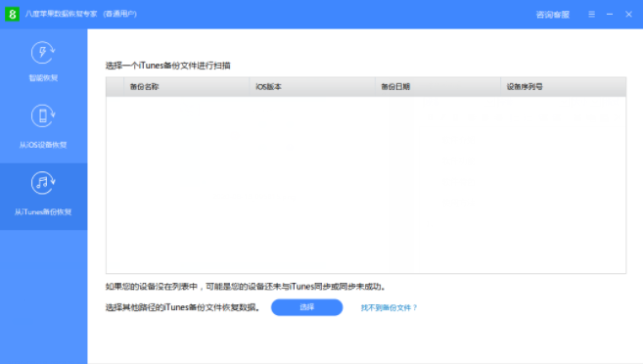Switch to 从iOS设备恢复 tab label

(x=43, y=145)
